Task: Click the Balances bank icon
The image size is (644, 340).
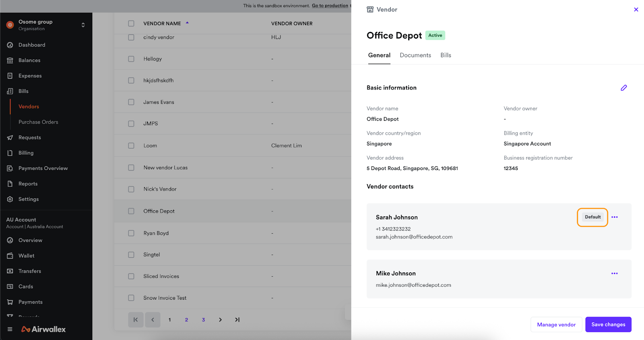Action: click(x=10, y=60)
